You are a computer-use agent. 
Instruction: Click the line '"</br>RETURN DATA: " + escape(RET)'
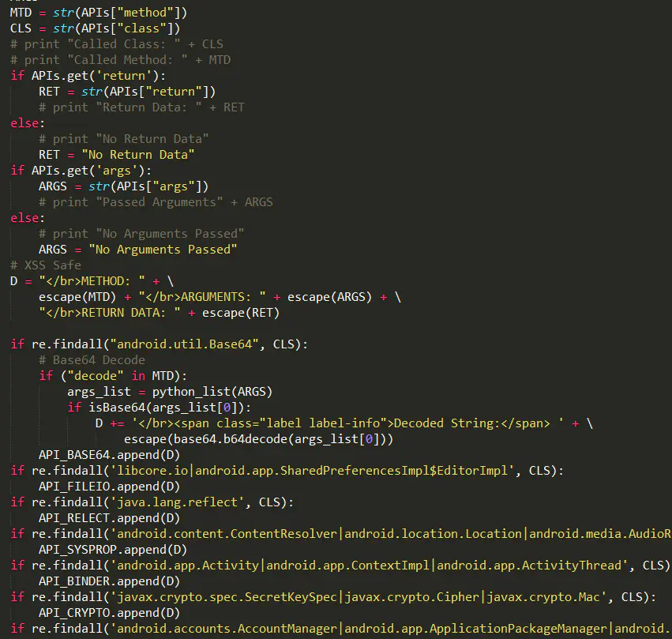click(x=159, y=313)
